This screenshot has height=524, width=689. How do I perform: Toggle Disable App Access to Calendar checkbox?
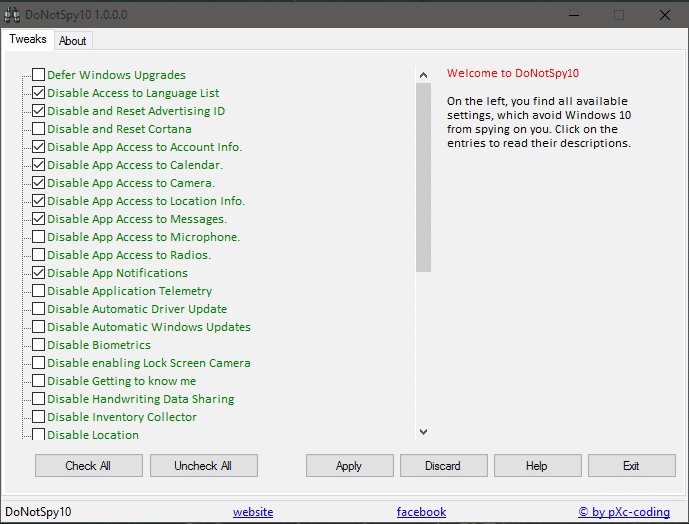pyautogui.click(x=39, y=165)
